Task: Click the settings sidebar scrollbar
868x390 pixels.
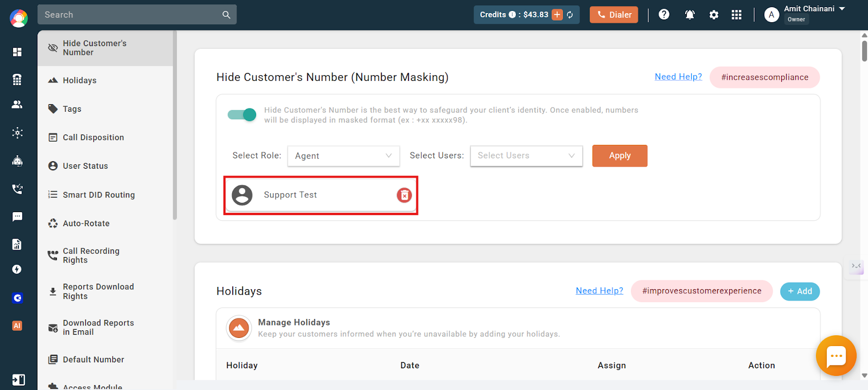Action: click(x=175, y=125)
